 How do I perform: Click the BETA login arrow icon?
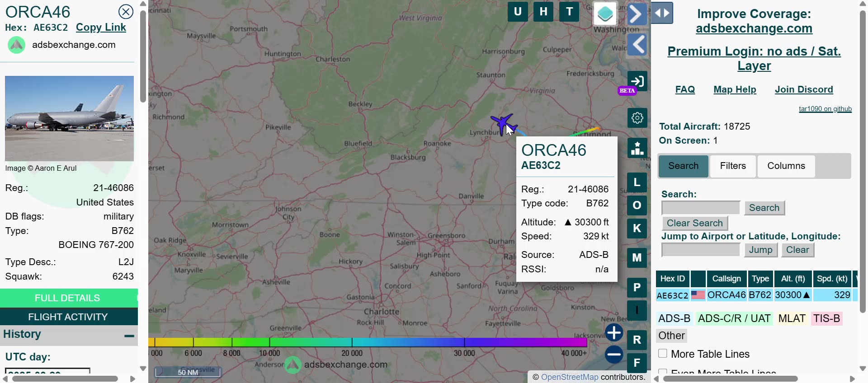tap(637, 81)
